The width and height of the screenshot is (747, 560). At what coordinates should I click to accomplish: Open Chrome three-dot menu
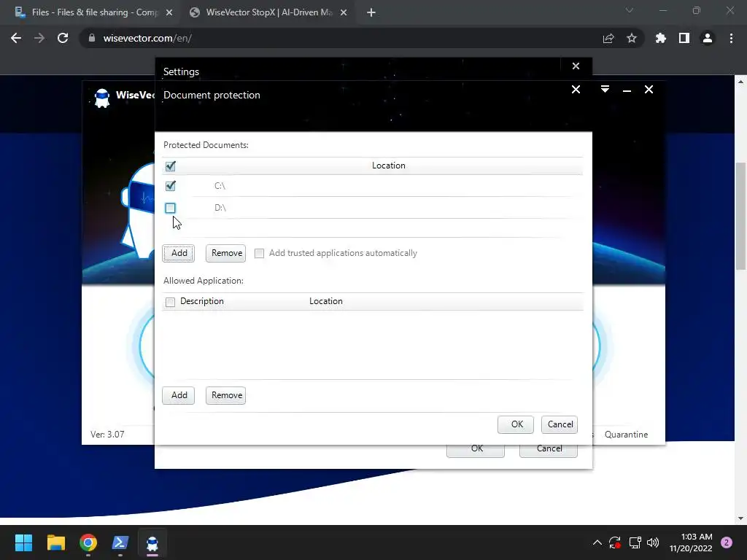point(731,38)
